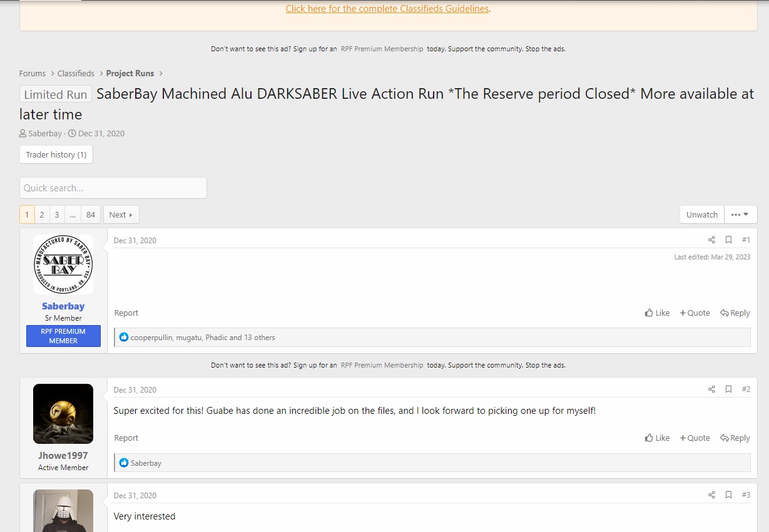This screenshot has width=769, height=532.
Task: Share post #1 via share icon
Action: click(711, 240)
